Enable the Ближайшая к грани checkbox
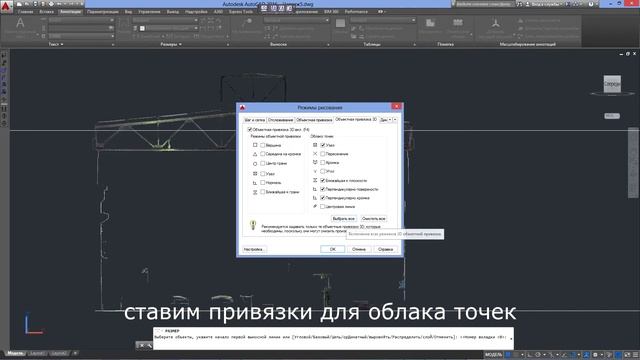The image size is (640, 360). [x=262, y=191]
